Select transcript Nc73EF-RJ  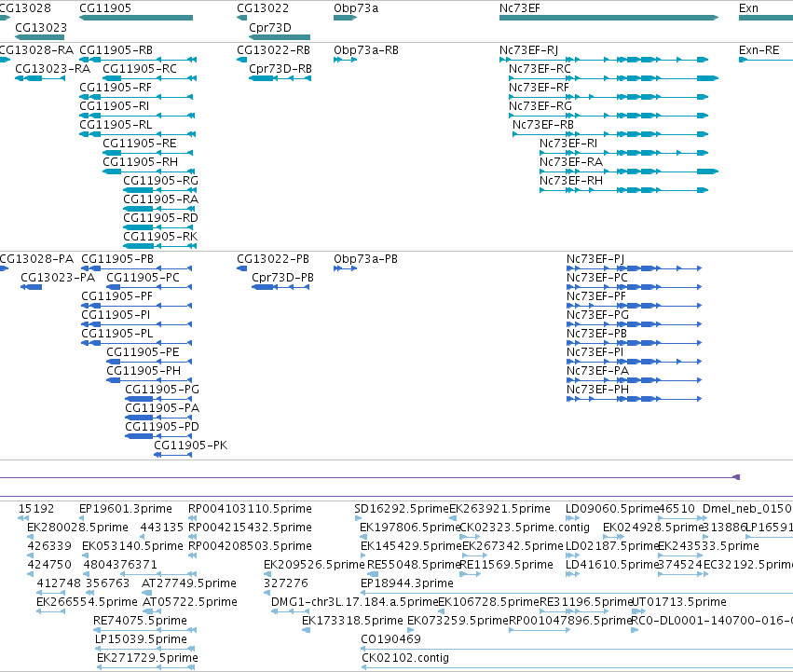[x=604, y=60]
